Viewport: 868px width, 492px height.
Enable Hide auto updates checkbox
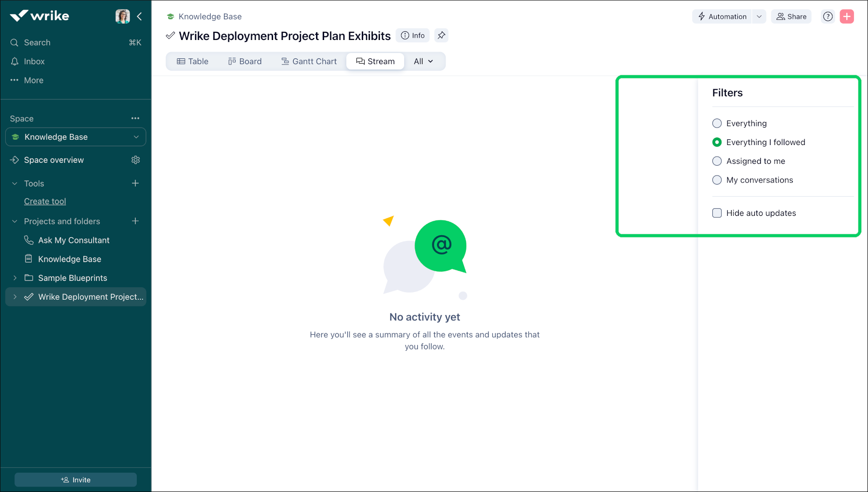[717, 213]
